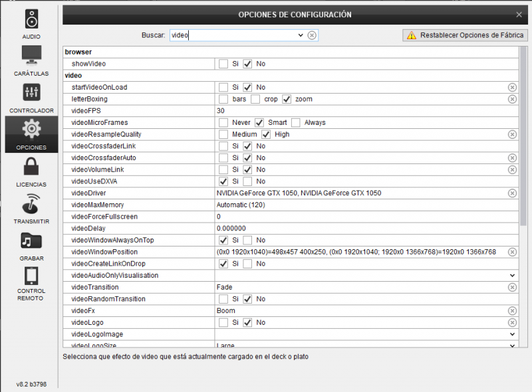Viewport: 532px width, 392px height.
Task: Reset videoResampleQuality to default
Action: (512, 134)
